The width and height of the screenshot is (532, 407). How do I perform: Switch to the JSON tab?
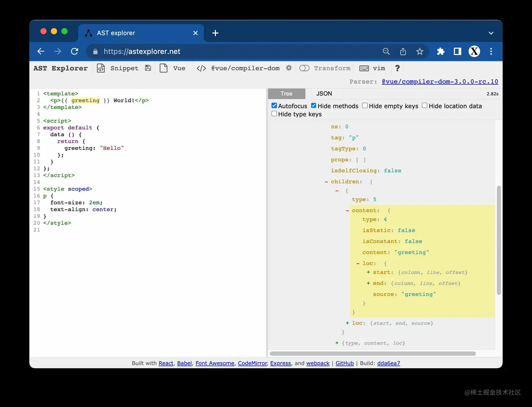click(x=324, y=94)
